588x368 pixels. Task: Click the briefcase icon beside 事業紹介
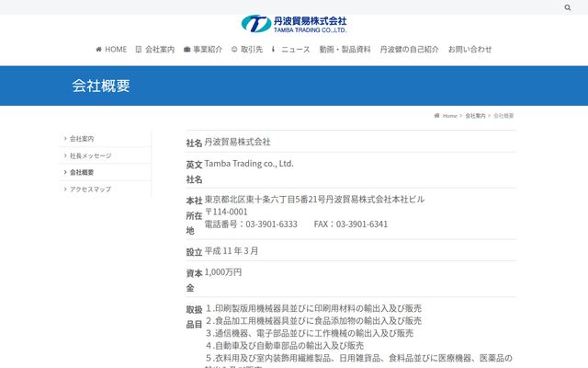(x=187, y=49)
